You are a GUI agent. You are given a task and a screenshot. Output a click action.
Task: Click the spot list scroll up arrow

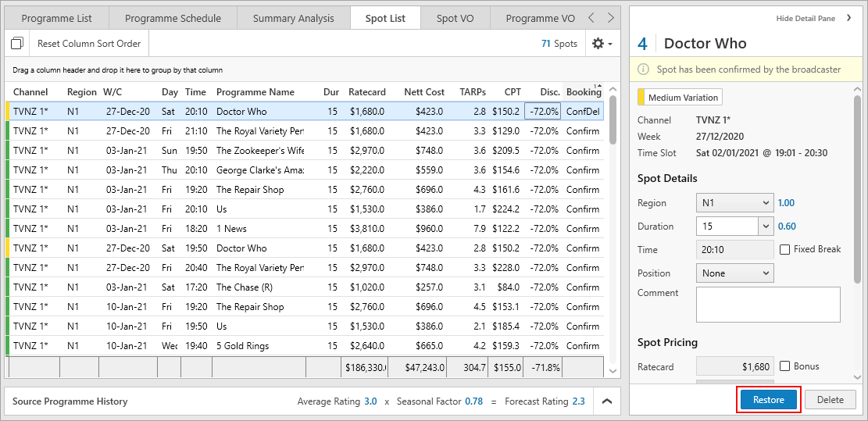point(613,90)
